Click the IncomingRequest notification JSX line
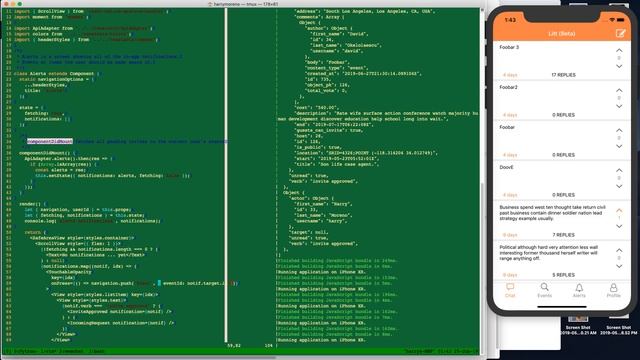Viewport: 640px width, 360px height. pos(120,323)
